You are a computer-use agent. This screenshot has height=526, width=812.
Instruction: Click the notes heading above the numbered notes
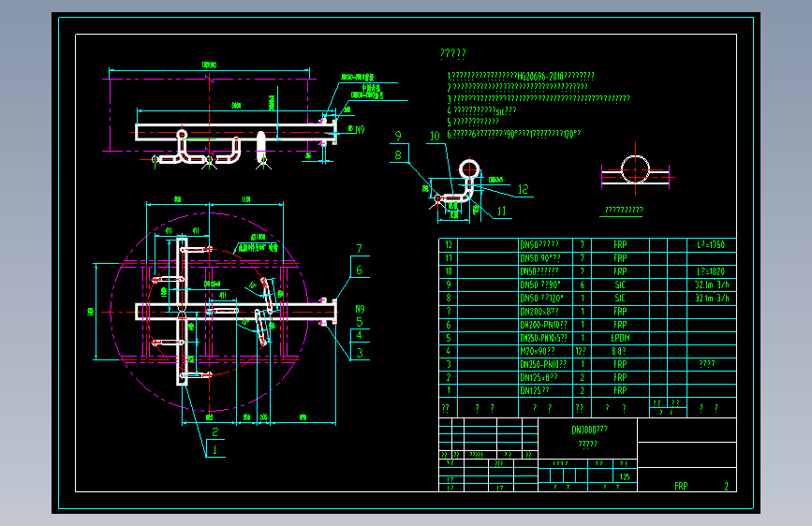(x=453, y=53)
